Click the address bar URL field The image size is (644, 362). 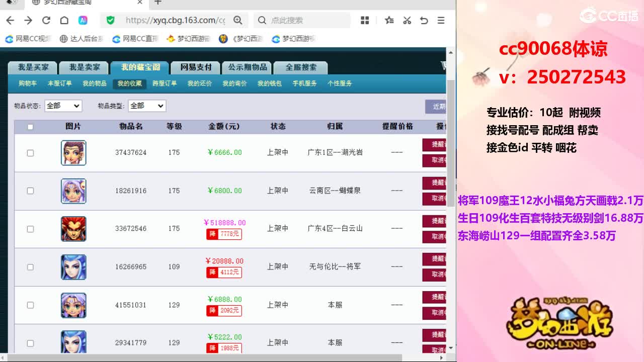(175, 20)
